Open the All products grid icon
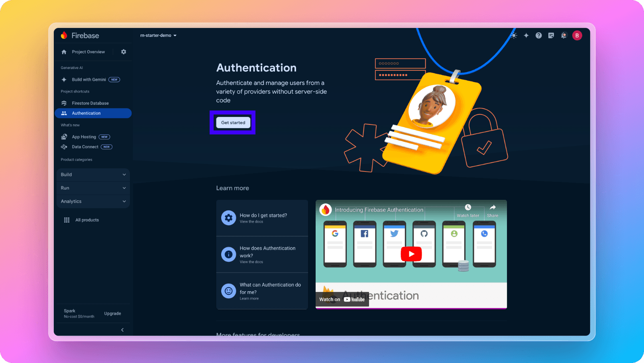The width and height of the screenshot is (644, 363). (67, 220)
